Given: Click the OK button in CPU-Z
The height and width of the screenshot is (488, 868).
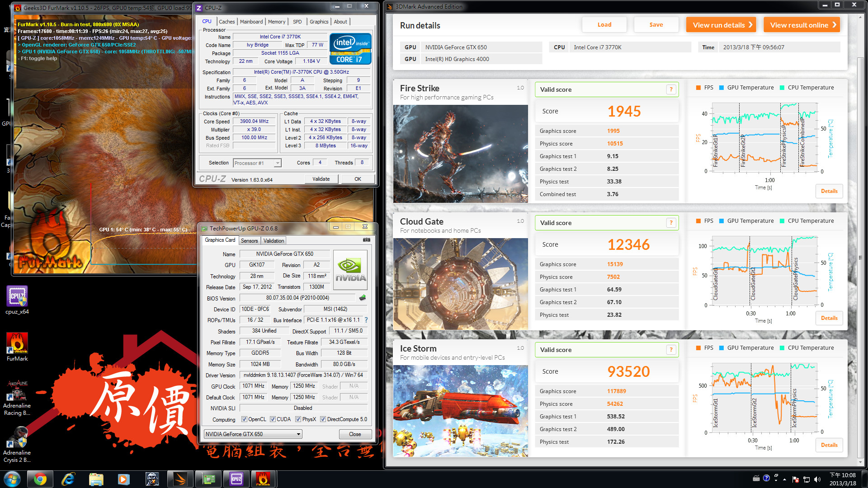Looking at the screenshot, I should [358, 179].
